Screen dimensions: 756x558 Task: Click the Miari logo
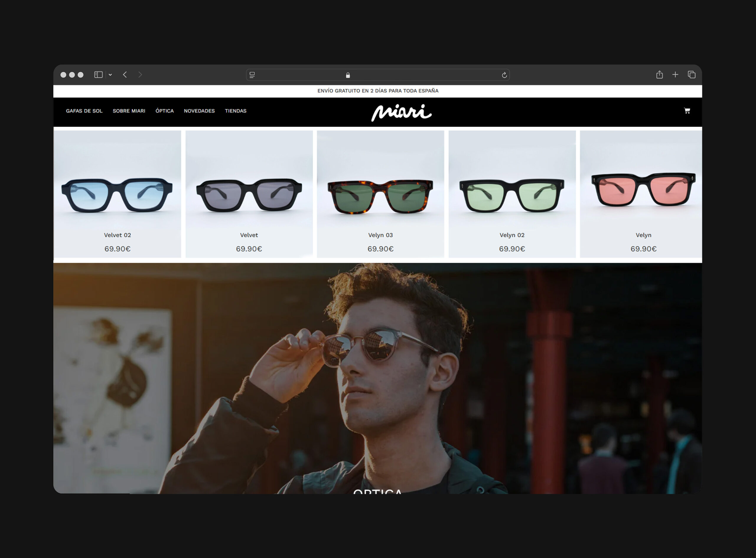click(x=401, y=113)
